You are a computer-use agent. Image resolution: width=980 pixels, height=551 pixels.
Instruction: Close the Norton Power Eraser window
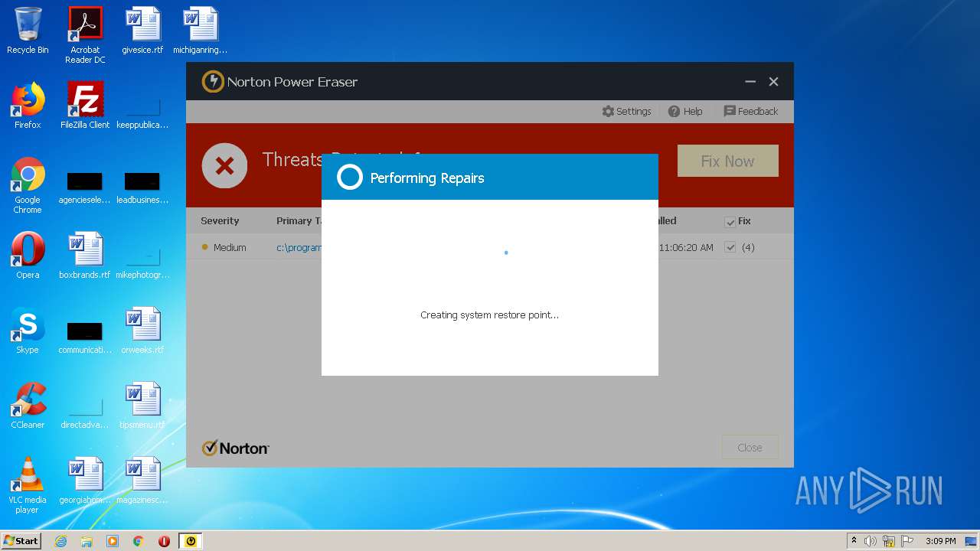click(x=773, y=82)
